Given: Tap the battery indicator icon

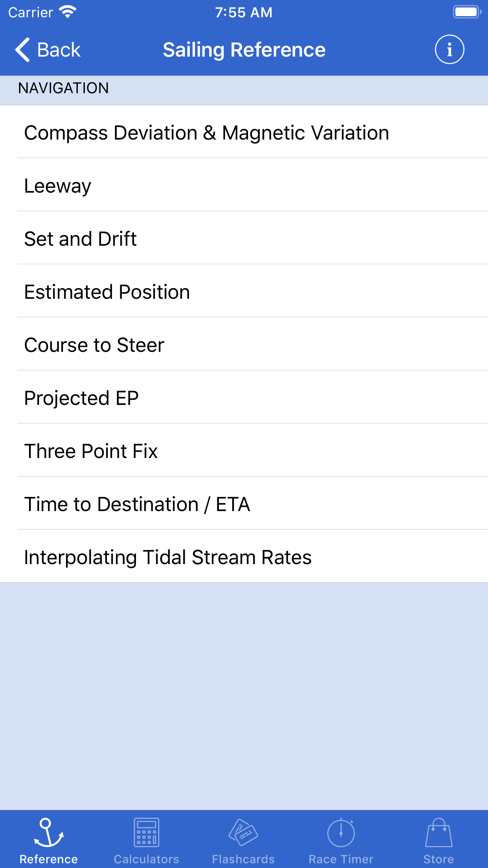Looking at the screenshot, I should click(x=467, y=12).
